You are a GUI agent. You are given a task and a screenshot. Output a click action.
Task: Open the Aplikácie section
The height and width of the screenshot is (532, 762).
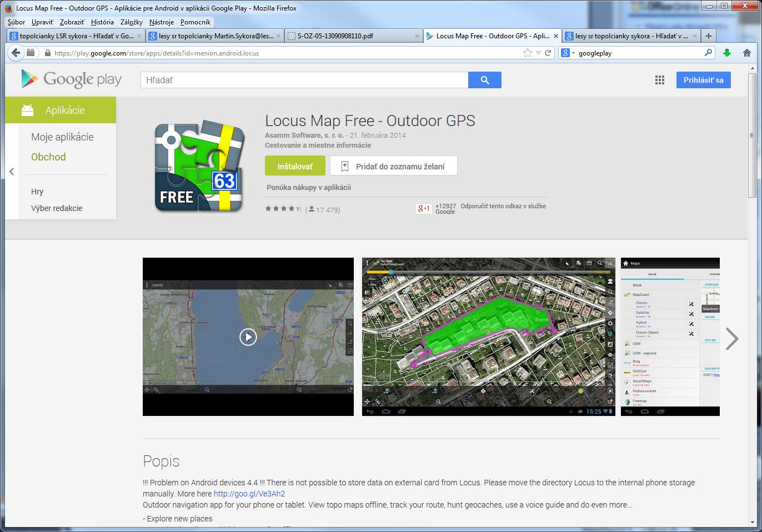tap(61, 110)
